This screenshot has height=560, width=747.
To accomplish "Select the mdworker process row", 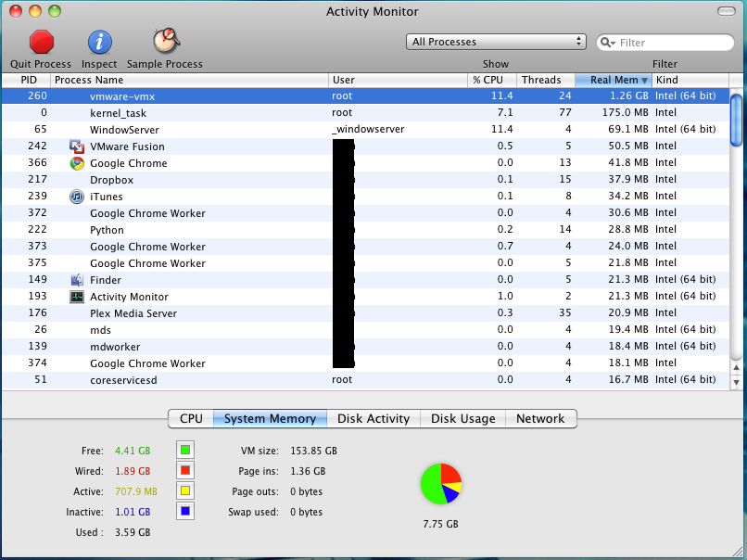I will [x=365, y=346].
